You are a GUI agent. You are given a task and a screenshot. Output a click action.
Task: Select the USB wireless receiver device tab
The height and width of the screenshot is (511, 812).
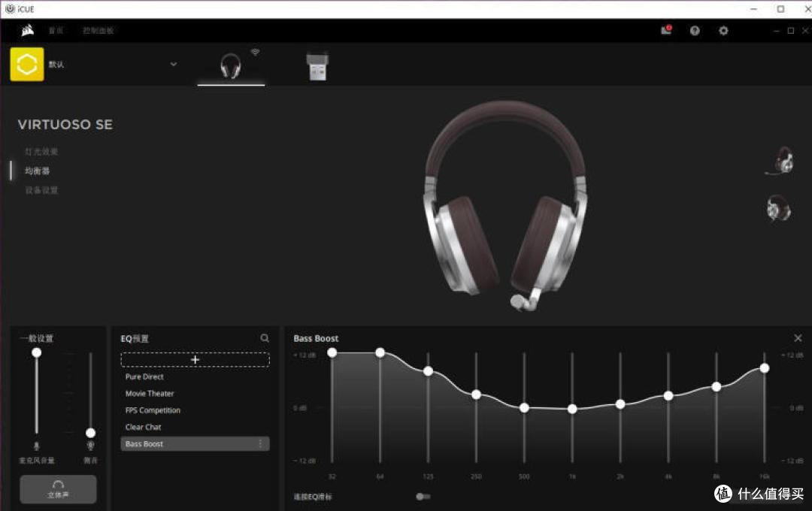[x=317, y=67]
